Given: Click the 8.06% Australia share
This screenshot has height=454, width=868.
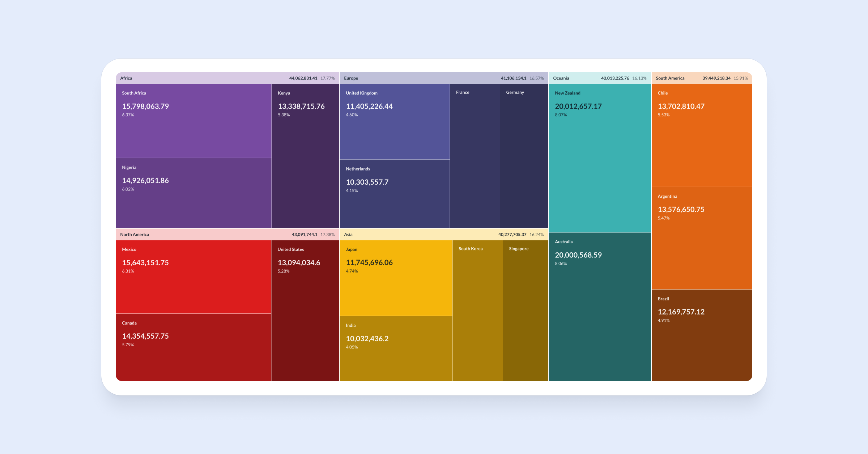Looking at the screenshot, I should pos(561,264).
